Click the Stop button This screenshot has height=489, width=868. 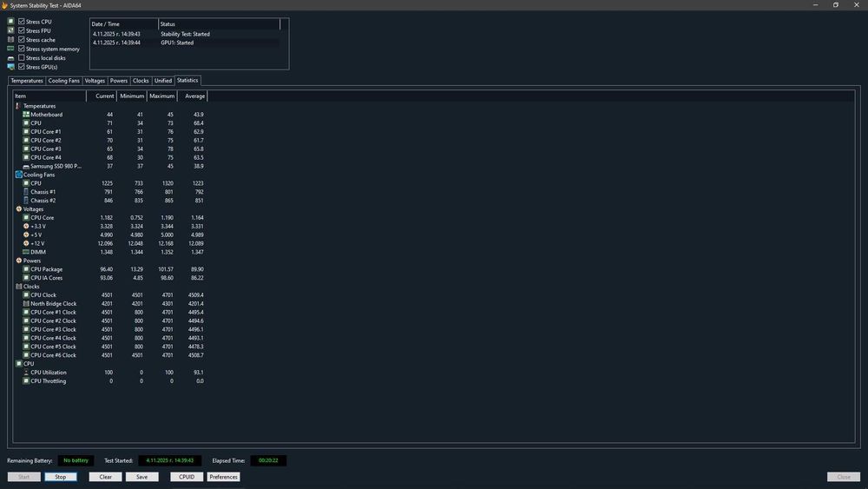(61, 477)
